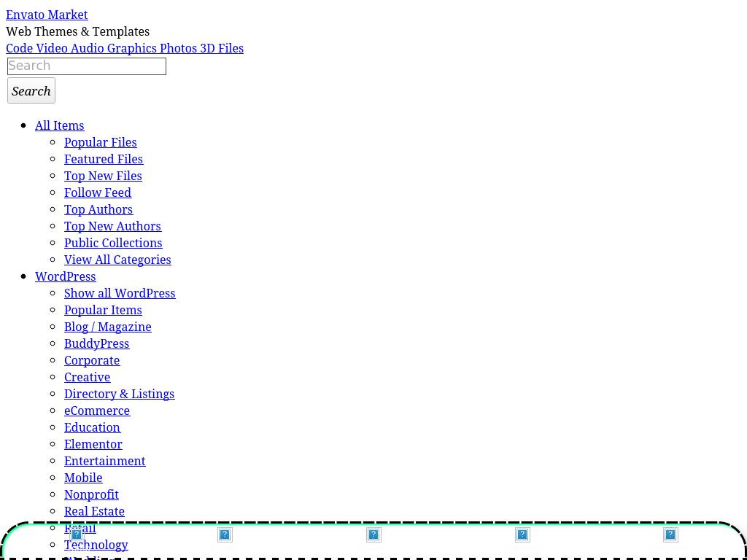Go to the Code marketplace link
Screen dimensions: 747x560
pyautogui.click(x=20, y=49)
